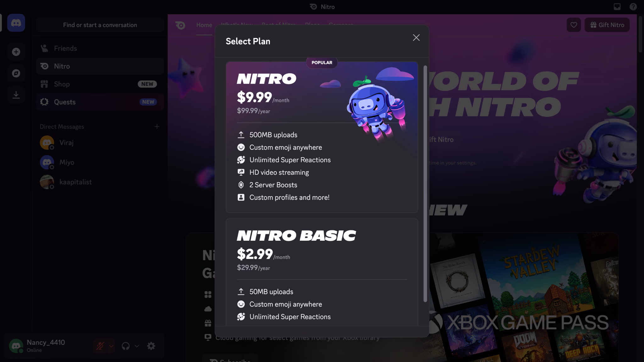Open the inbox icon in the title bar
The width and height of the screenshot is (644, 362).
pos(617,7)
